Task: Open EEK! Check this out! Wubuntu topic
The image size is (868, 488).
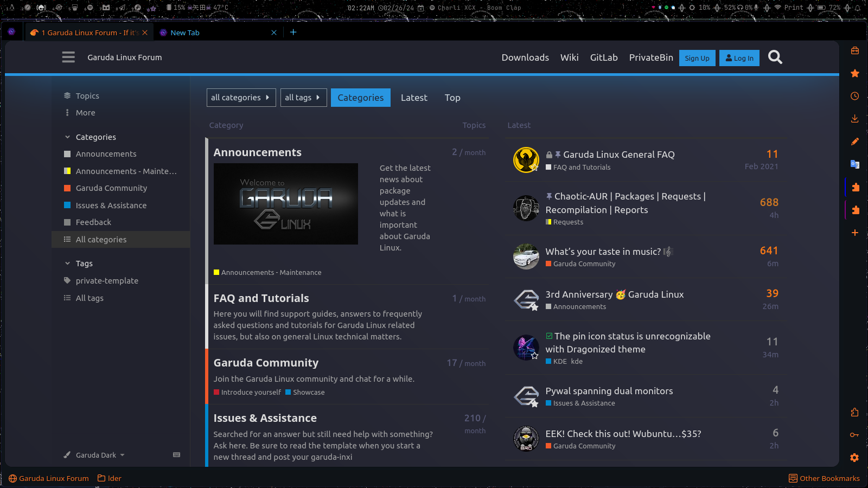Action: pyautogui.click(x=623, y=434)
